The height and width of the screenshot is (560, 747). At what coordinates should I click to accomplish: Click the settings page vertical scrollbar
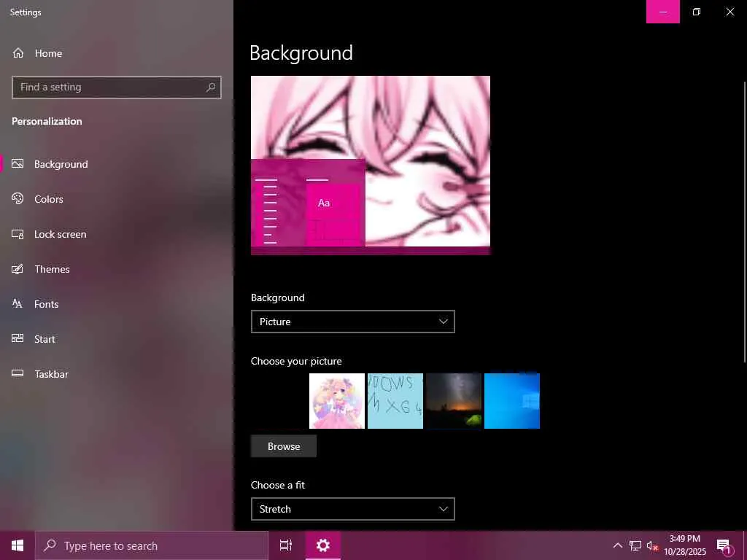[x=745, y=222]
